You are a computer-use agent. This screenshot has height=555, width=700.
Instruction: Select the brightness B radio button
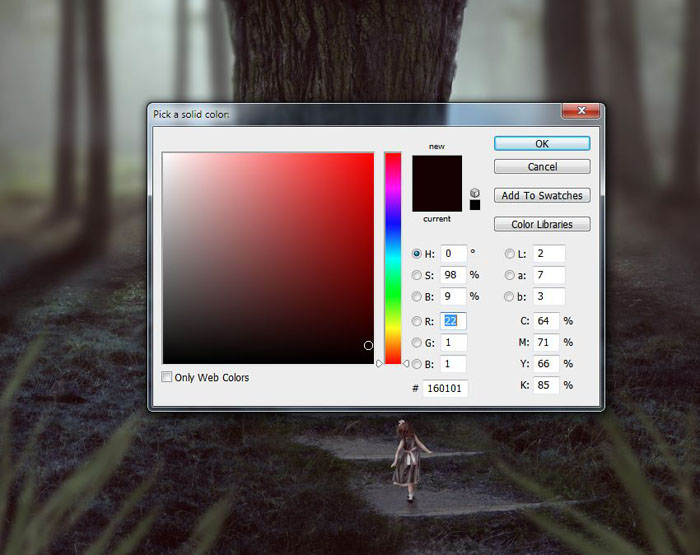pos(417,296)
